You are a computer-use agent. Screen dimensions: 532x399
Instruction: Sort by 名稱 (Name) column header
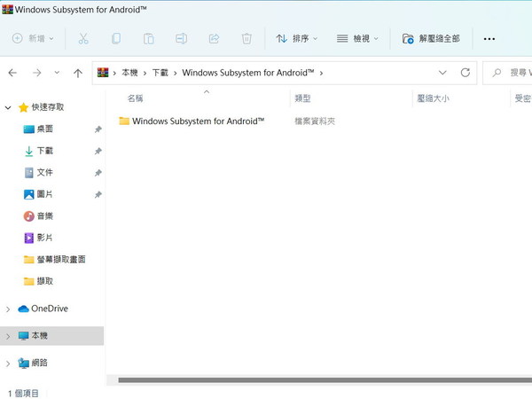[x=135, y=98]
